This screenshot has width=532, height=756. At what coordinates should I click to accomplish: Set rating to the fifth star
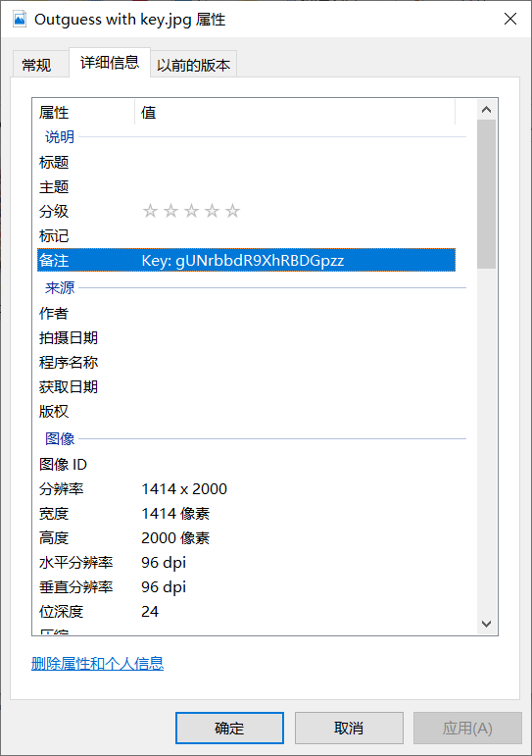tap(233, 211)
